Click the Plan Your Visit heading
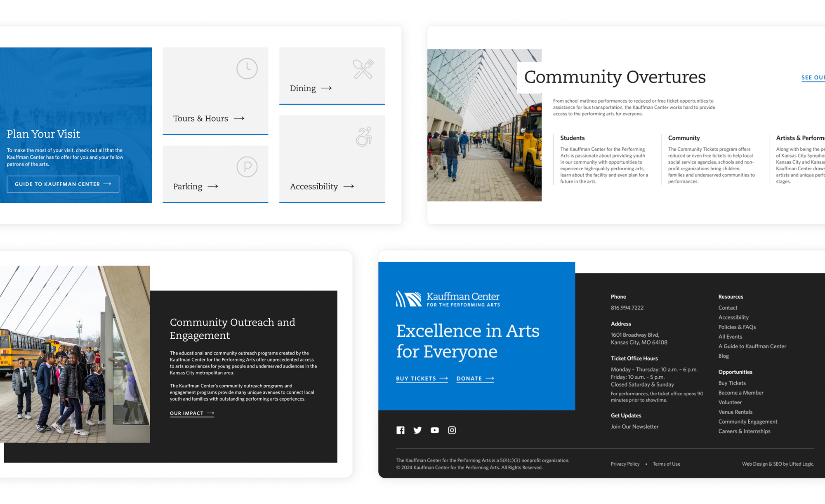 point(43,134)
